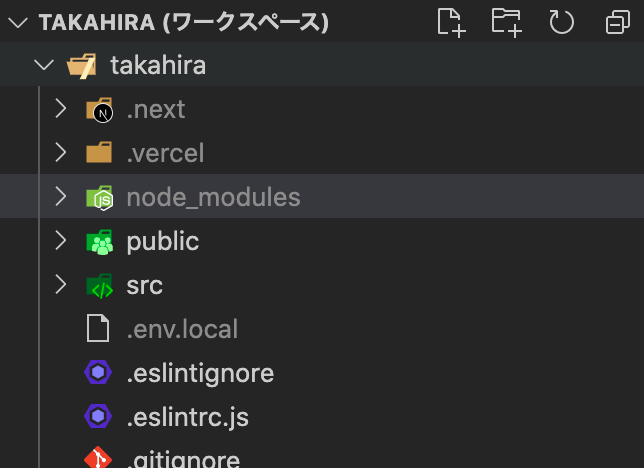Click the public folder icon
Image resolution: width=644 pixels, height=468 pixels.
99,242
